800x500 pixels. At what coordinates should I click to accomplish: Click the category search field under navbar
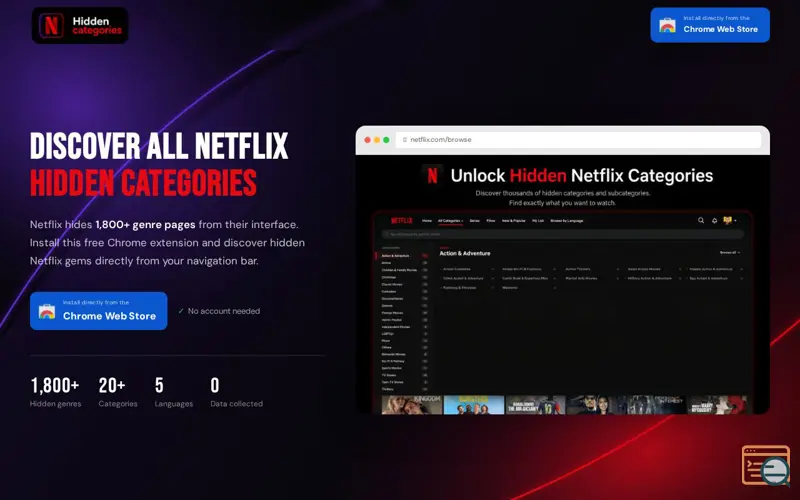click(x=563, y=234)
